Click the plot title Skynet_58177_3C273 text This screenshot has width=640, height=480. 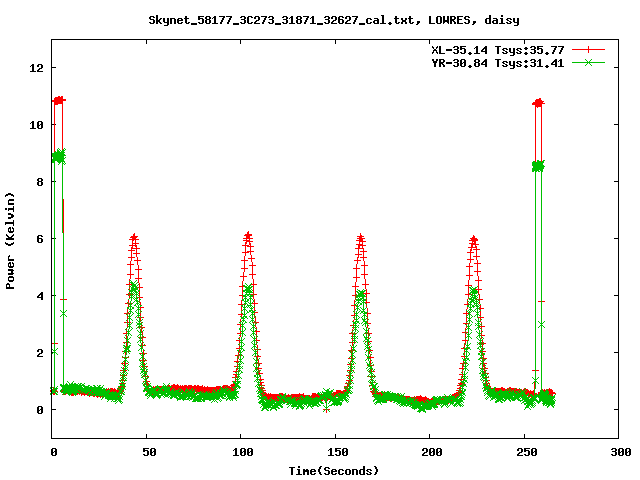coord(333,20)
